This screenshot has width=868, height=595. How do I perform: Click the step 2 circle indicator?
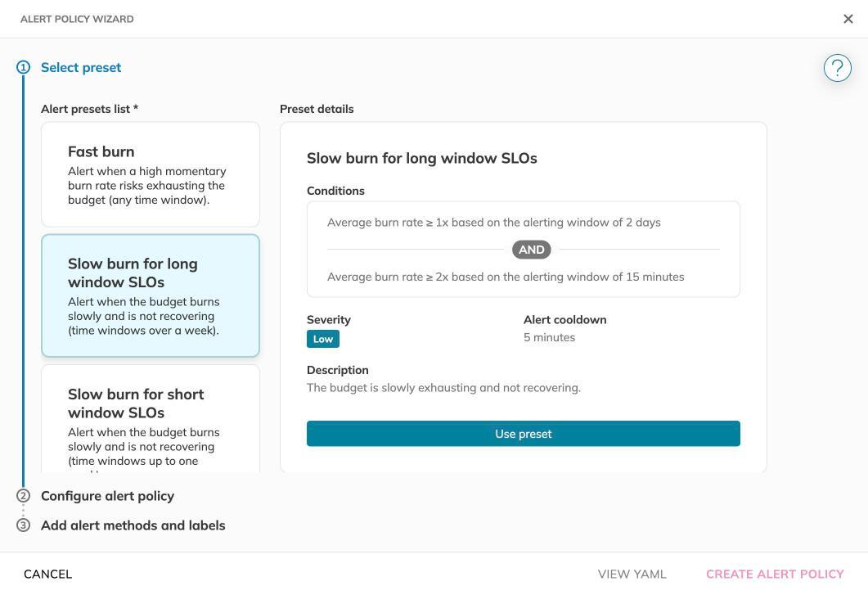coord(24,496)
